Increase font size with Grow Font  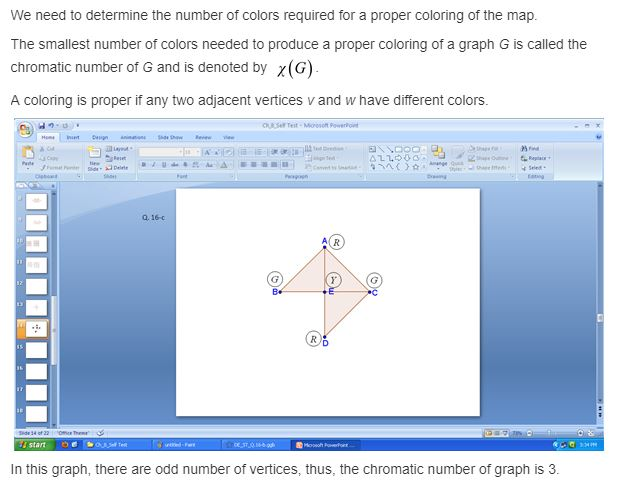click(207, 152)
